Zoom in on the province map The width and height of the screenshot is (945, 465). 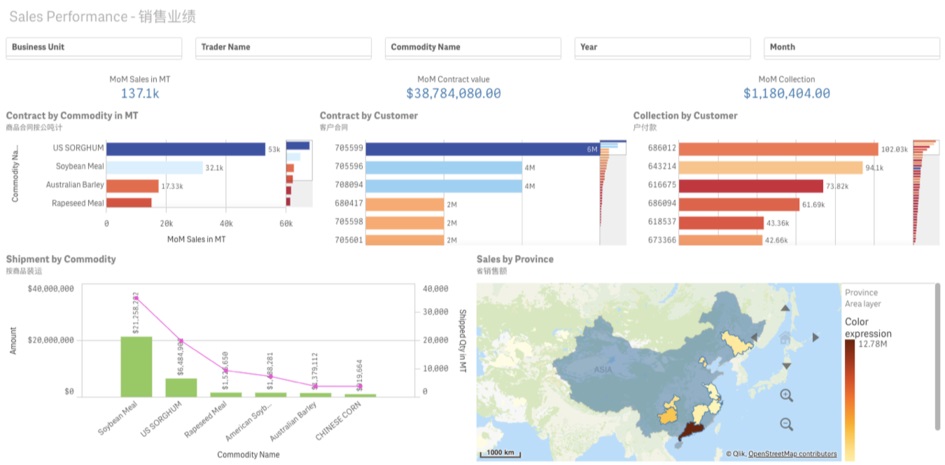click(786, 395)
